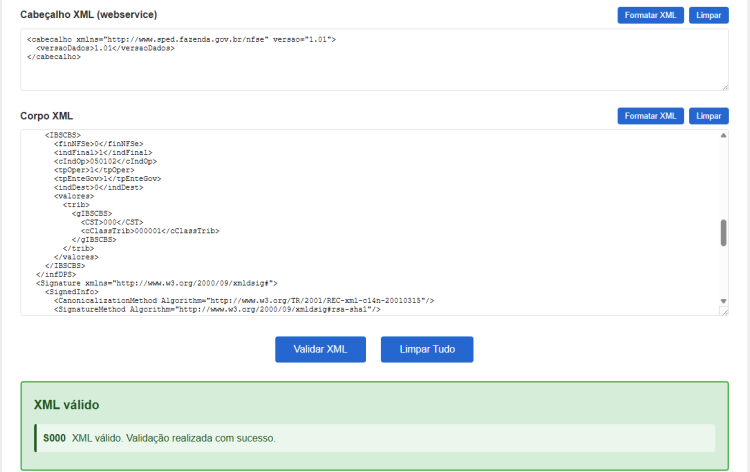Click the Corpo XML scrollbar down arrow
The height and width of the screenshot is (472, 750).
(723, 301)
